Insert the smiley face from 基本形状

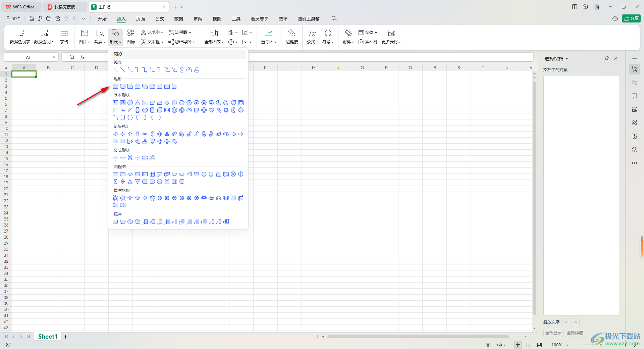[204, 110]
